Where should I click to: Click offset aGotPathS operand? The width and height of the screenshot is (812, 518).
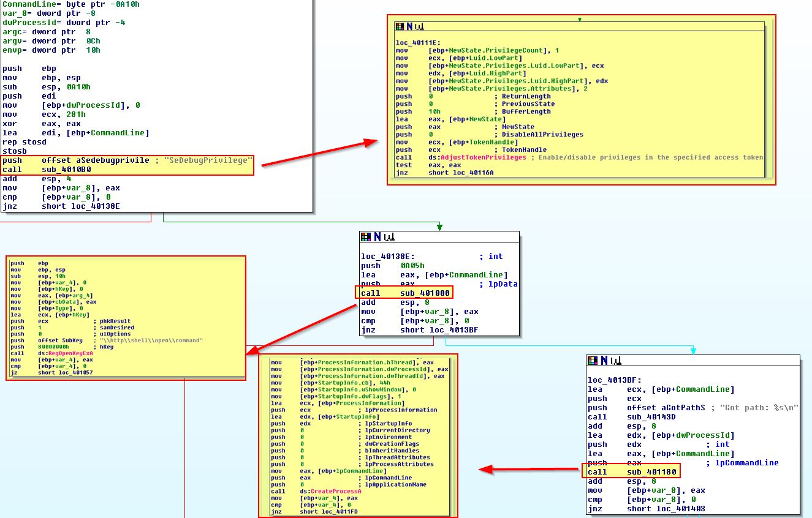pyautogui.click(x=666, y=408)
